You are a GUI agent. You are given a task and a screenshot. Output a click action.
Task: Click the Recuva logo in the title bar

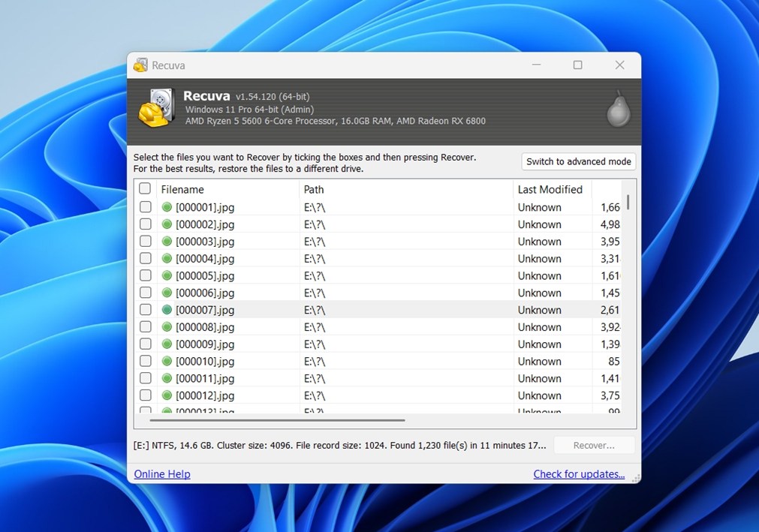tap(140, 65)
